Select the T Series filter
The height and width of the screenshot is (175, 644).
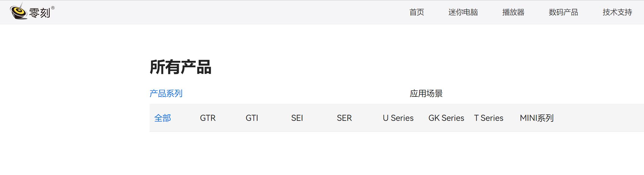[489, 118]
